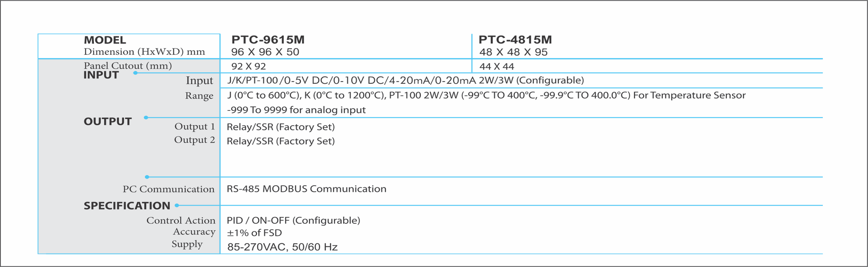Image resolution: width=868 pixels, height=267 pixels.
Task: Click the PTC-9615M model heading
Action: point(268,40)
